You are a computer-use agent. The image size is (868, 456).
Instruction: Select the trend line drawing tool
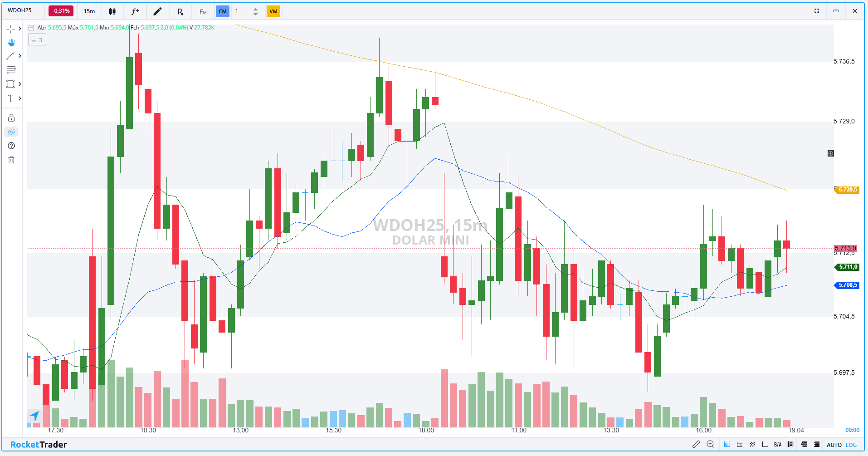(x=10, y=56)
